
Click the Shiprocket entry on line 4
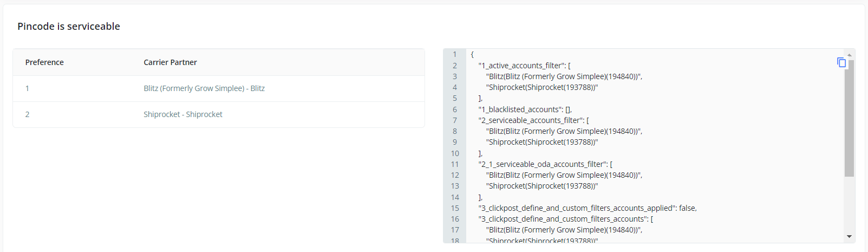click(x=541, y=87)
